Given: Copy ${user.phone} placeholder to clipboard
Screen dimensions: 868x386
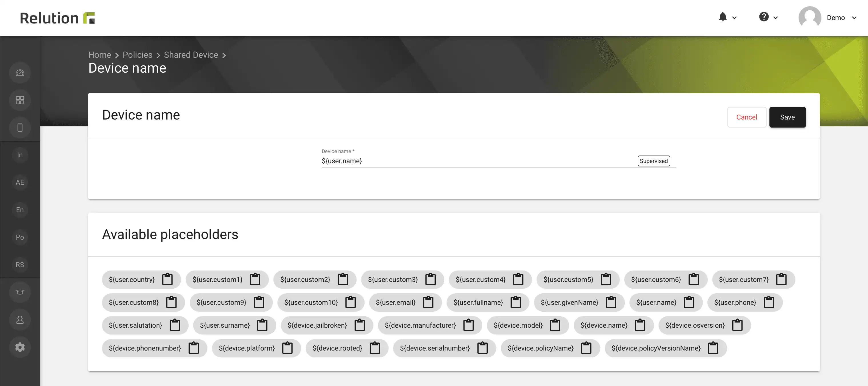Looking at the screenshot, I should pos(769,303).
